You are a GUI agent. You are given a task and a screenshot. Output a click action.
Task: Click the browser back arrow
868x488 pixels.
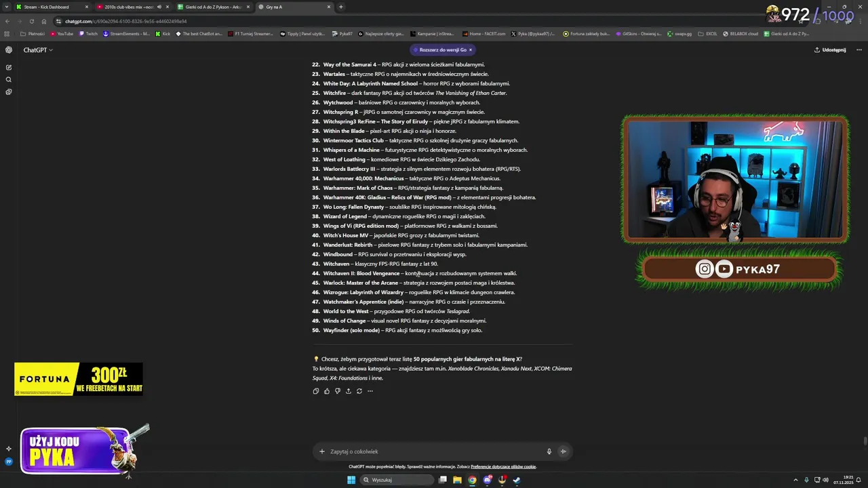point(7,21)
